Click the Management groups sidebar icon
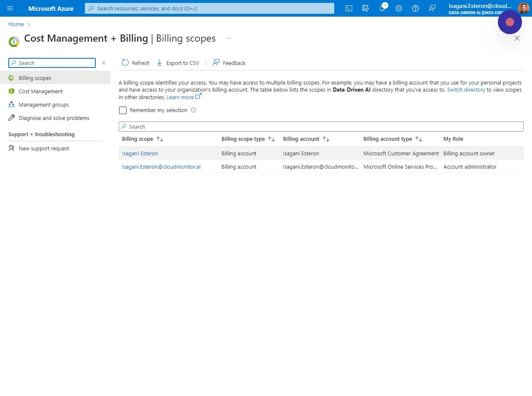 (11, 105)
